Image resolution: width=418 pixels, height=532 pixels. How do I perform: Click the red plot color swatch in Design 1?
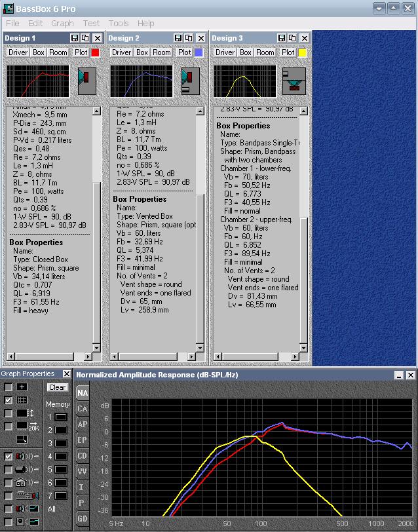pos(95,52)
